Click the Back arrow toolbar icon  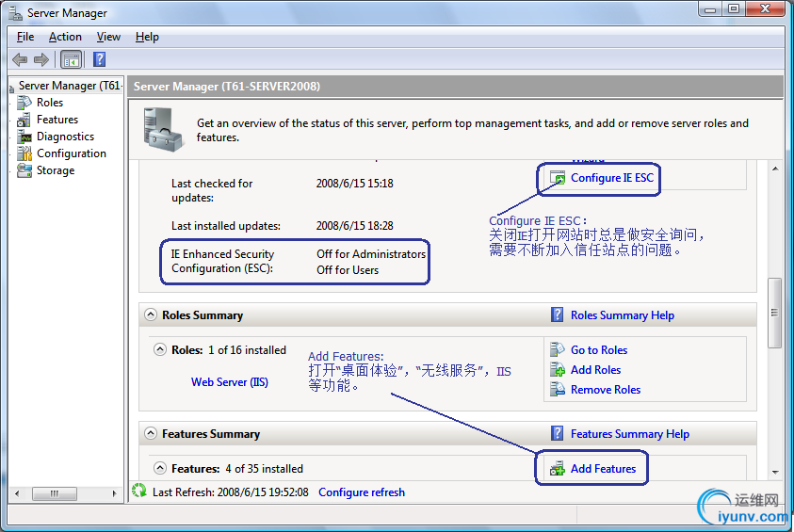coord(20,59)
